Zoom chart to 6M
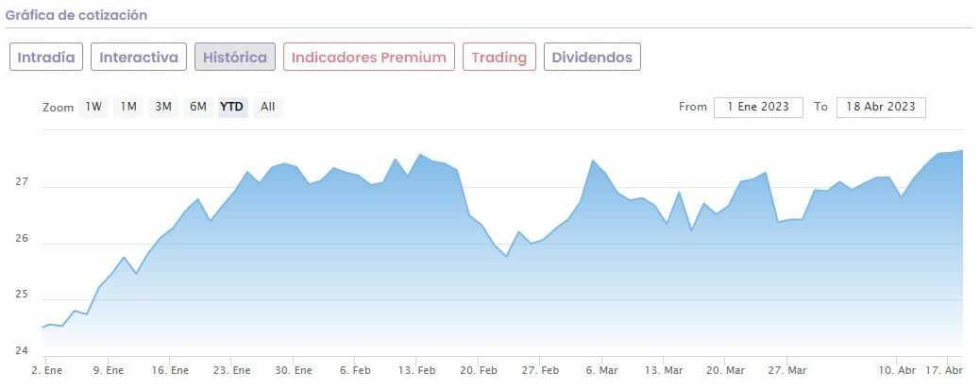 click(x=197, y=107)
